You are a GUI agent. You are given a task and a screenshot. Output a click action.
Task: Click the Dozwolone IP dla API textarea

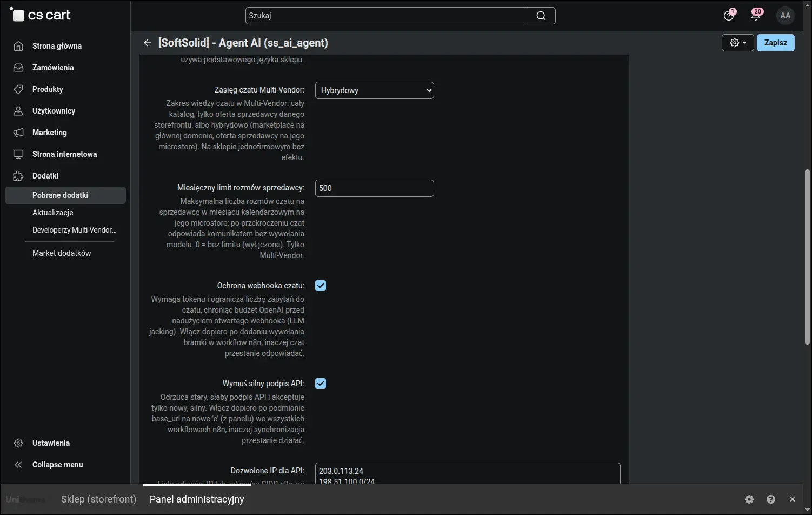[468, 474]
